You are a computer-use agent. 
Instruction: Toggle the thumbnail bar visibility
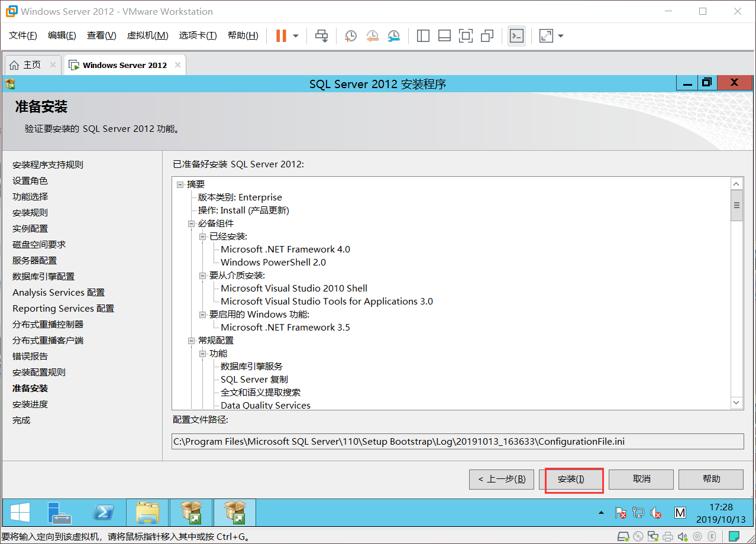[444, 35]
